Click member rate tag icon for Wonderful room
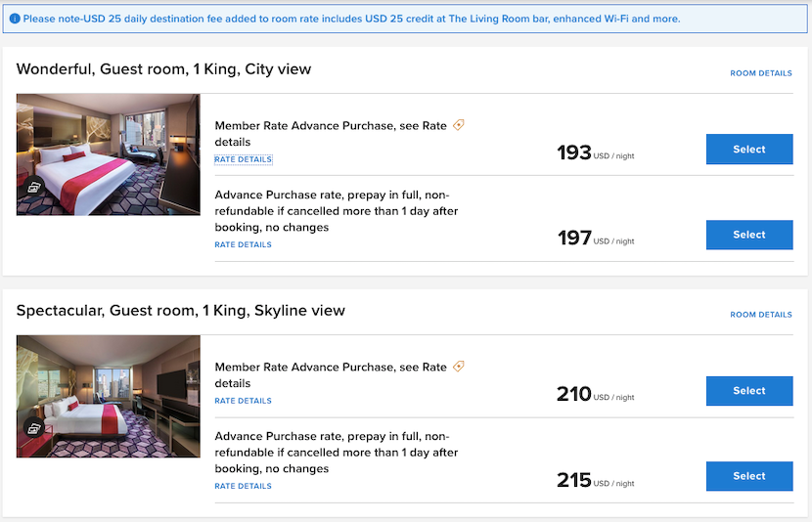The height and width of the screenshot is (522, 812). (x=459, y=125)
